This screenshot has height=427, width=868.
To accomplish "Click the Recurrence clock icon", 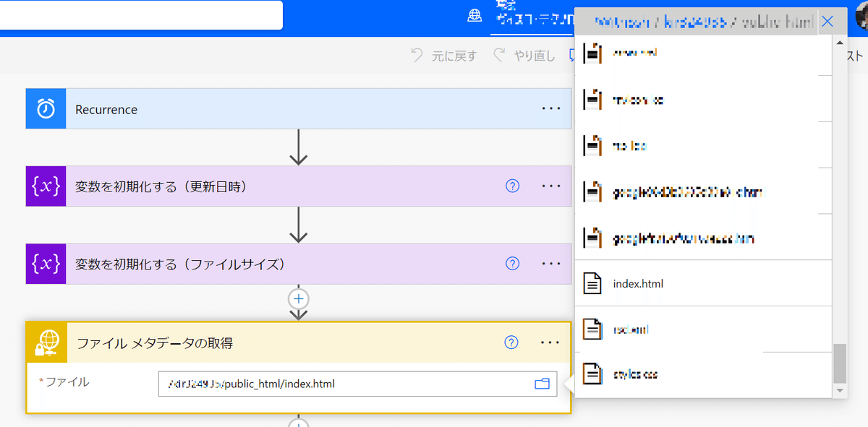I will [x=46, y=109].
